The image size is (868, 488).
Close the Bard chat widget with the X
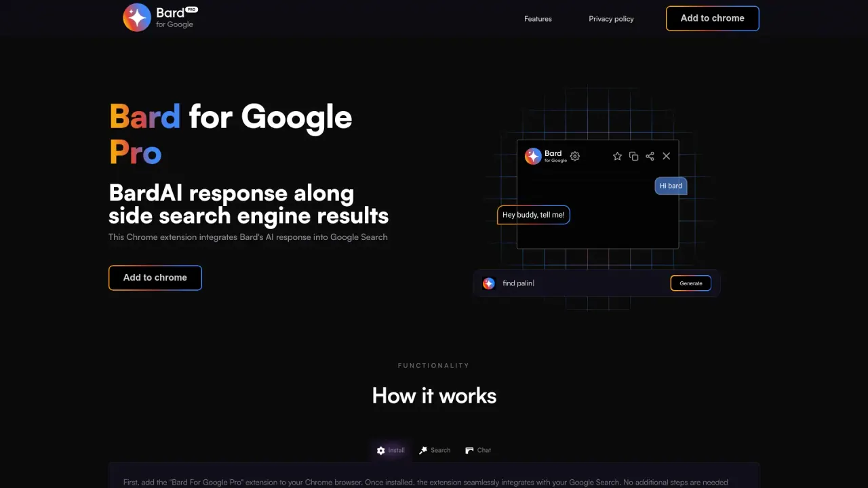pos(667,157)
